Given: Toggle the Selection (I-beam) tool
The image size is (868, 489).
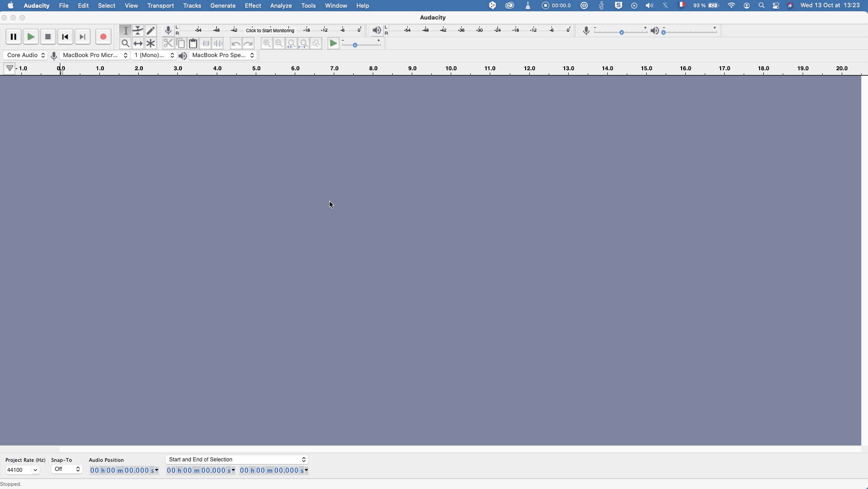Looking at the screenshot, I should click(x=126, y=30).
